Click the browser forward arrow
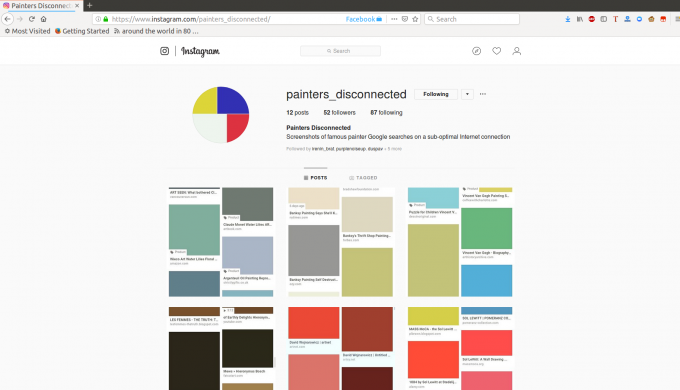Image resolution: width=680 pixels, height=390 pixels. point(20,19)
